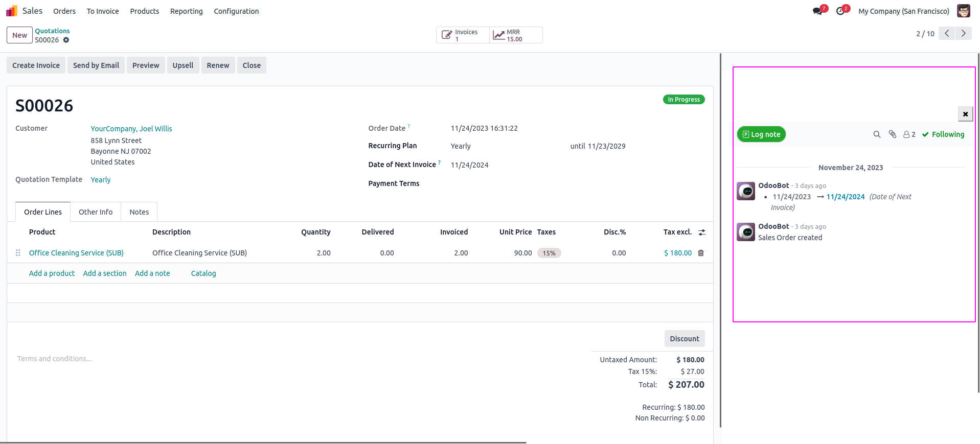Viewport: 980px width, 444px height.
Task: Open the Configuration menu
Action: pos(236,11)
